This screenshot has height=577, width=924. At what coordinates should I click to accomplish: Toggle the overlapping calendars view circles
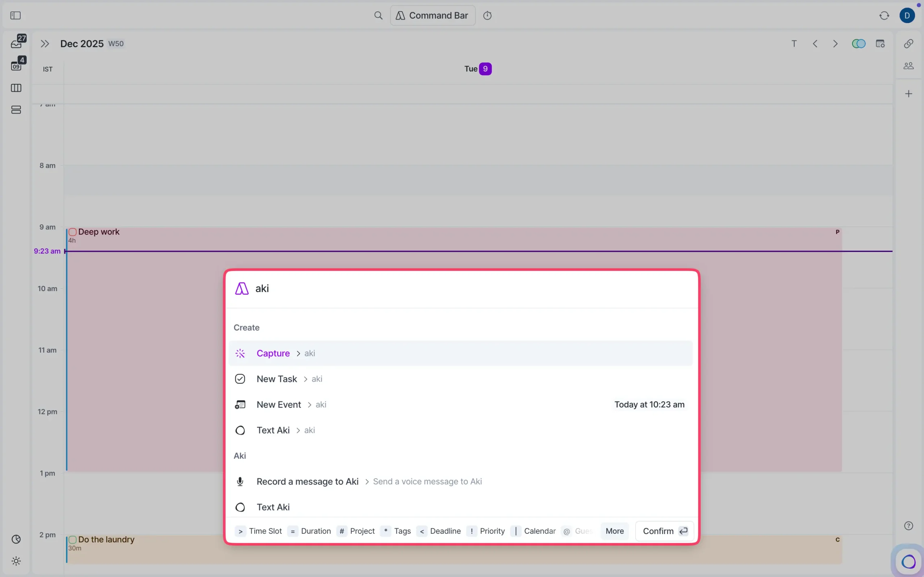click(858, 44)
